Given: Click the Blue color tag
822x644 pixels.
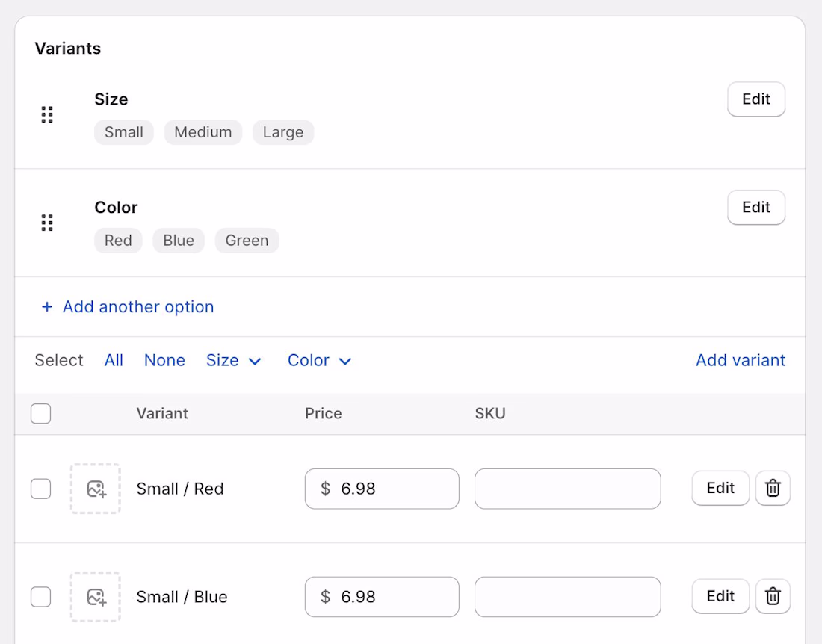Looking at the screenshot, I should pos(179,241).
